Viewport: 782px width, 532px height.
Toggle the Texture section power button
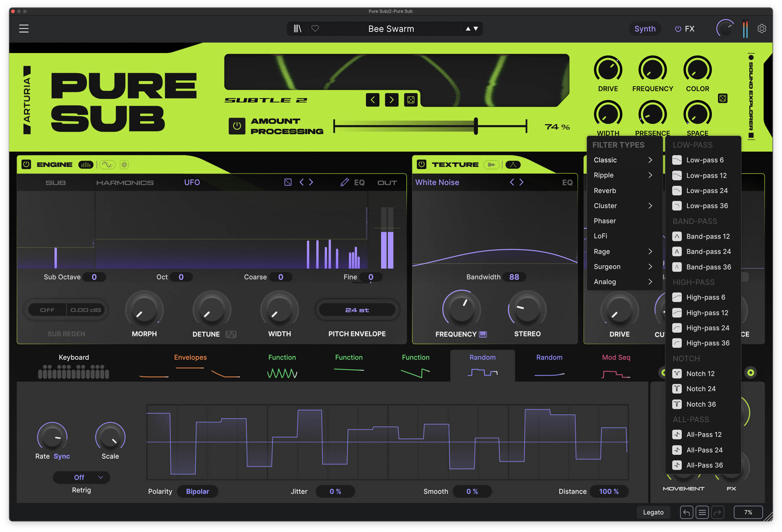coord(422,165)
